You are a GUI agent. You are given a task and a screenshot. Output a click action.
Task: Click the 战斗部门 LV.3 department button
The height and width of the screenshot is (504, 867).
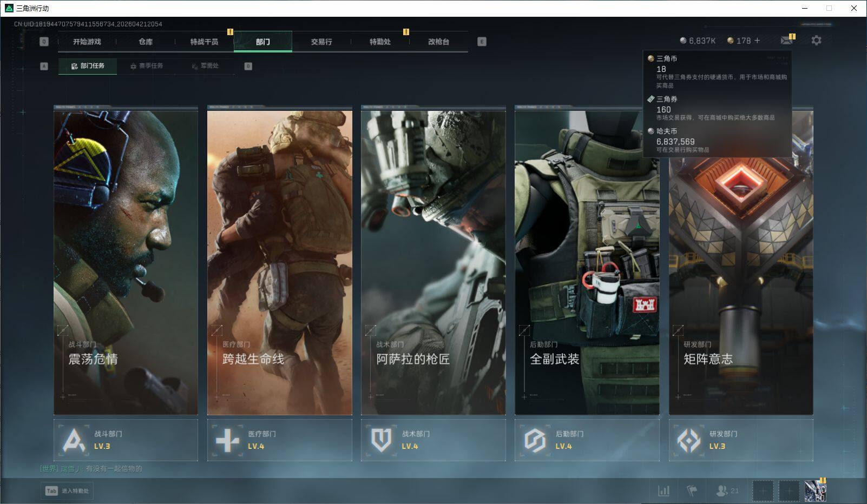pos(126,440)
